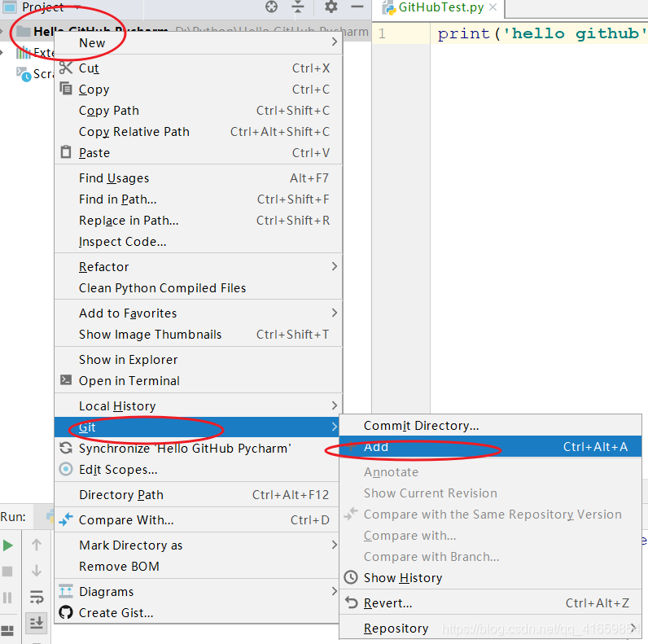The image size is (648, 644).
Task: Select the External Libraries tree item
Action: click(x=35, y=52)
